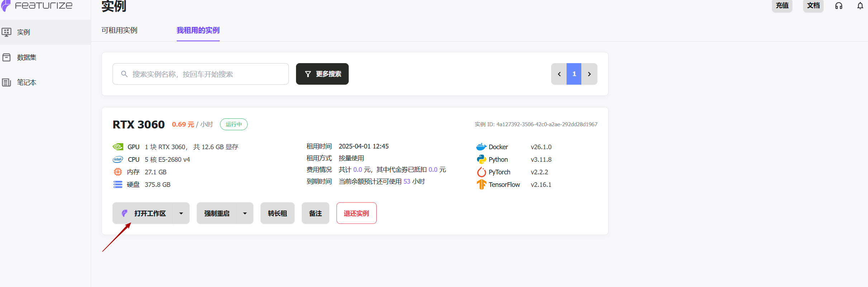Screen dimensions: 868x287
Task: Click the TensorFlow logo icon
Action: (x=481, y=184)
